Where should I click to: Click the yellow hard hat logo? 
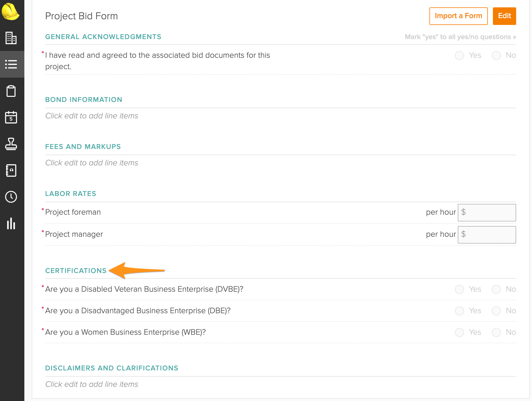[10, 12]
